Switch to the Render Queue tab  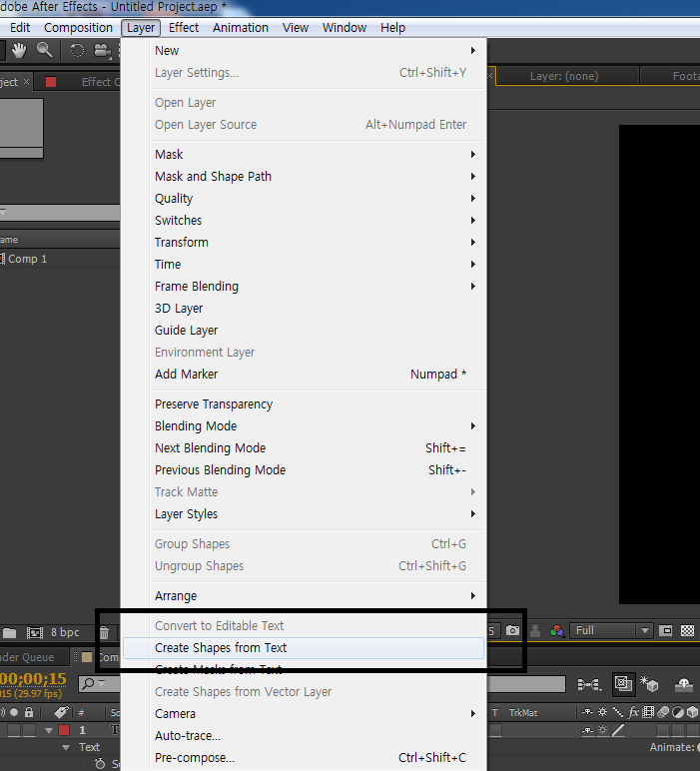pos(33,657)
